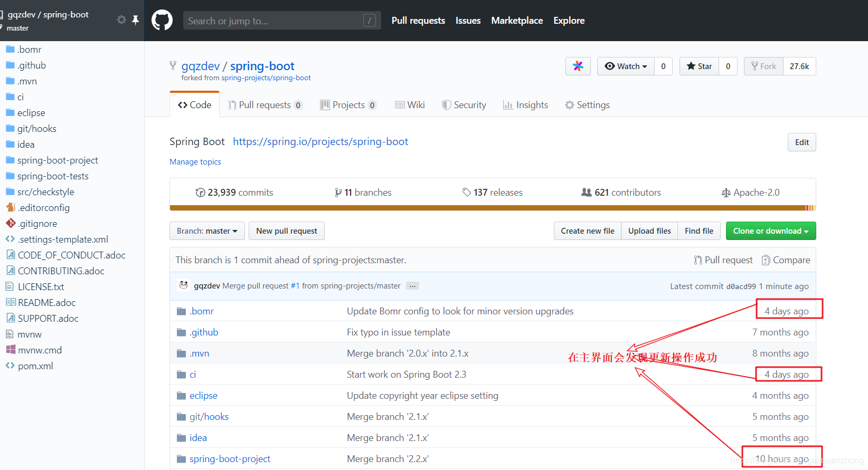Click the eclipse folder icon in file list
Image resolution: width=868 pixels, height=470 pixels.
182,396
